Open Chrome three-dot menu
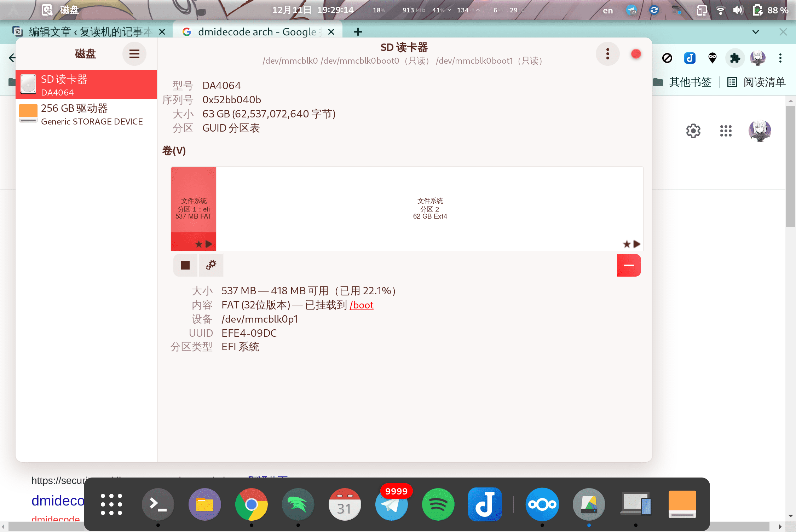Image resolution: width=796 pixels, height=532 pixels. [x=780, y=58]
